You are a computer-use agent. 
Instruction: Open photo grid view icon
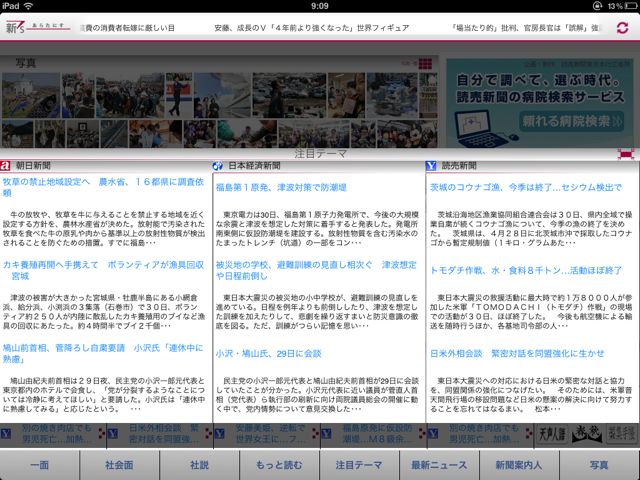point(425,63)
